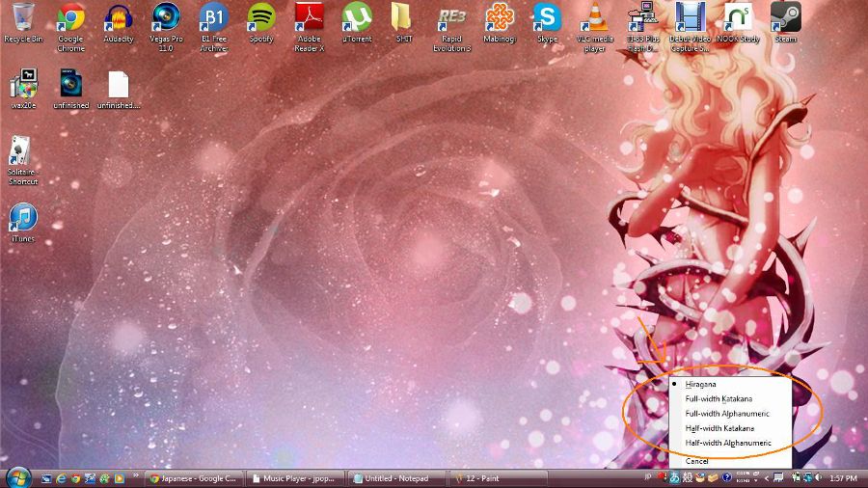
Task: Choose Half-width Katakana from the menu
Action: click(x=719, y=428)
